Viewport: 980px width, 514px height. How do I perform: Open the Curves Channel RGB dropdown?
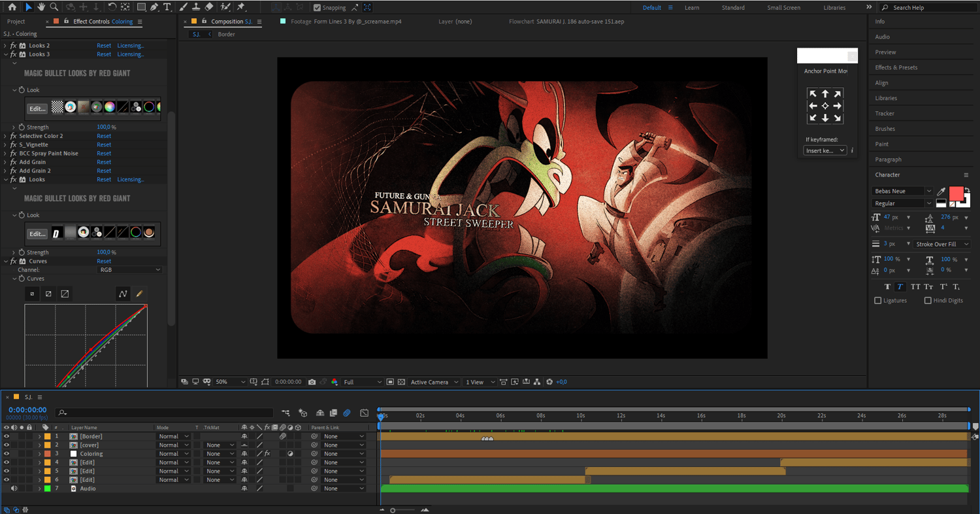(129, 270)
